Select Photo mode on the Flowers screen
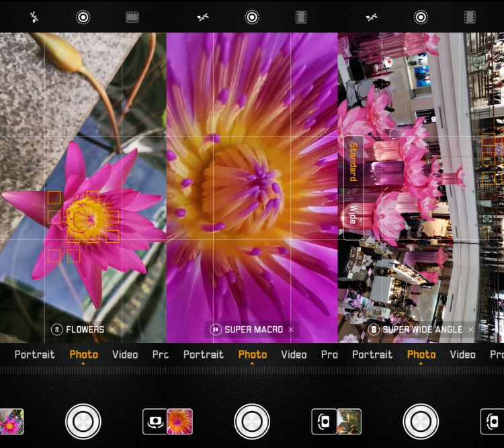 [83, 354]
